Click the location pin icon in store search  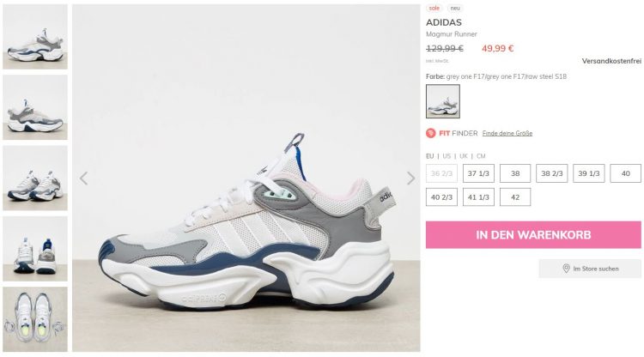tap(566, 269)
